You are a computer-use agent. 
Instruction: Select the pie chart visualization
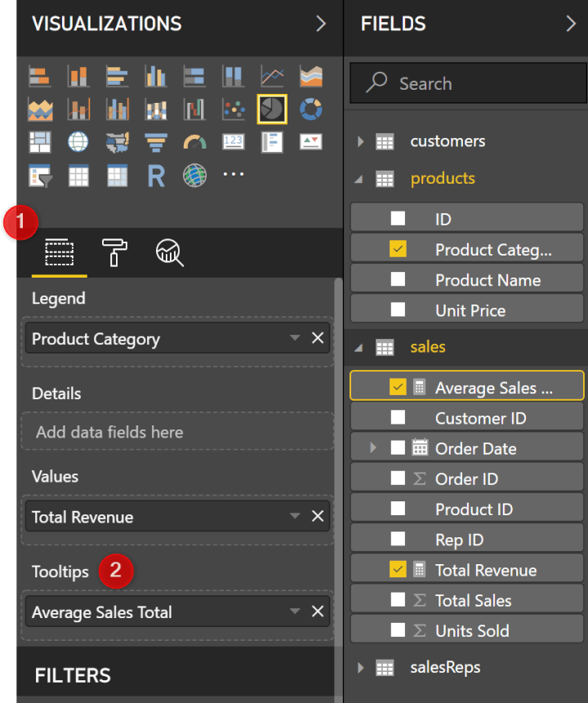coord(272,109)
